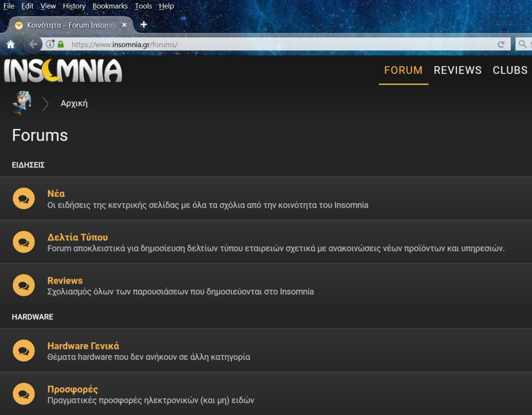Open the Νέα forum link

(x=56, y=194)
